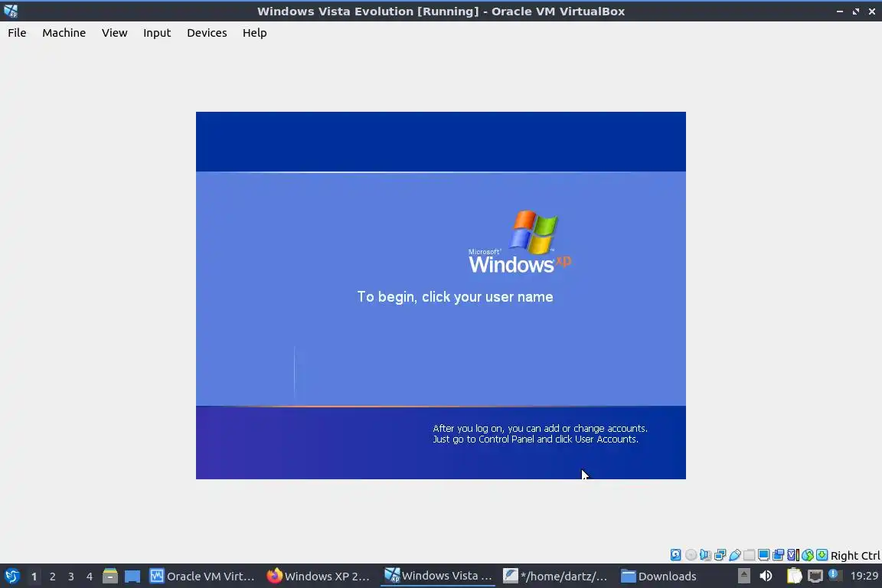882x588 pixels.
Task: Click the update notification tray icon
Action: tap(835, 575)
